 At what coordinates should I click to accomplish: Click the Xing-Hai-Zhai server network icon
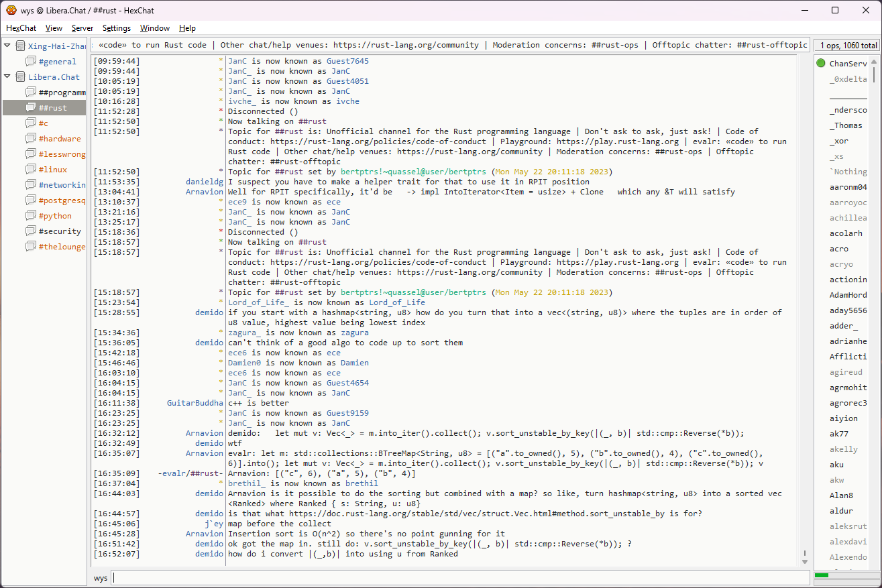(x=20, y=46)
